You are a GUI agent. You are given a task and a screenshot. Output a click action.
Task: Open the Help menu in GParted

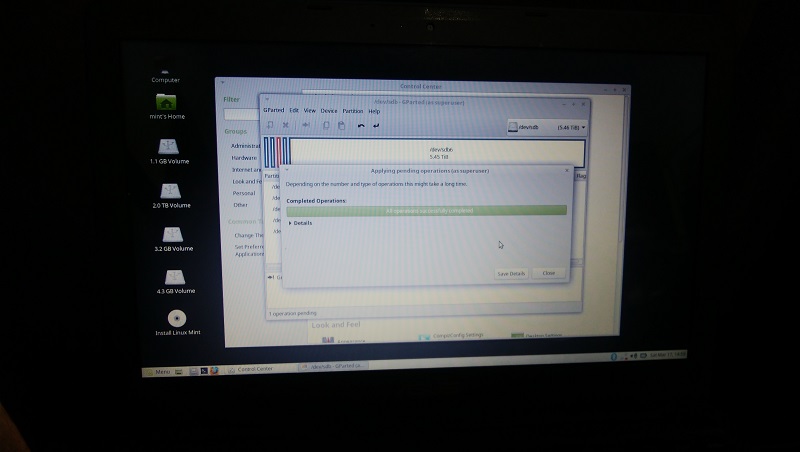click(374, 111)
